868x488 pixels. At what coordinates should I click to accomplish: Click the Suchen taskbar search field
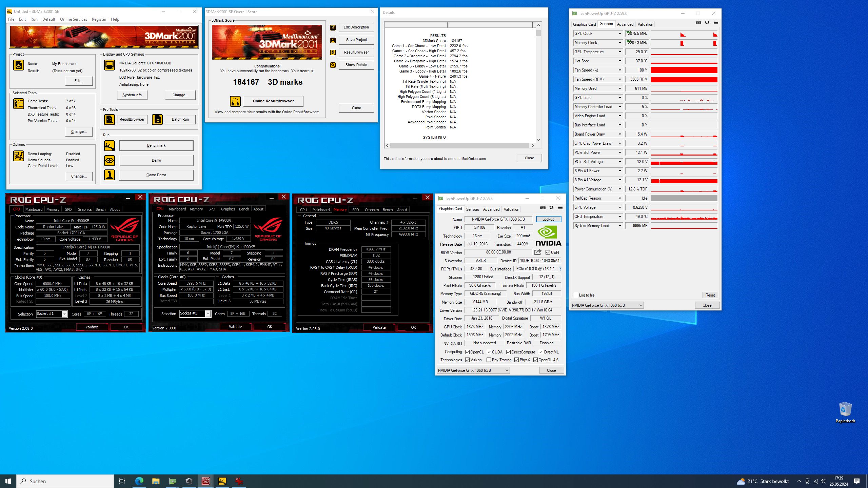(x=65, y=481)
